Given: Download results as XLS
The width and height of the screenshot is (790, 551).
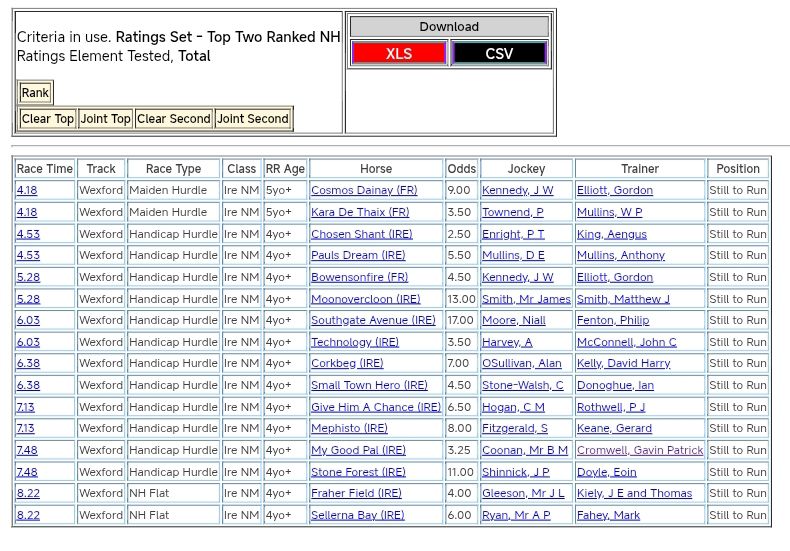Looking at the screenshot, I should (399, 54).
